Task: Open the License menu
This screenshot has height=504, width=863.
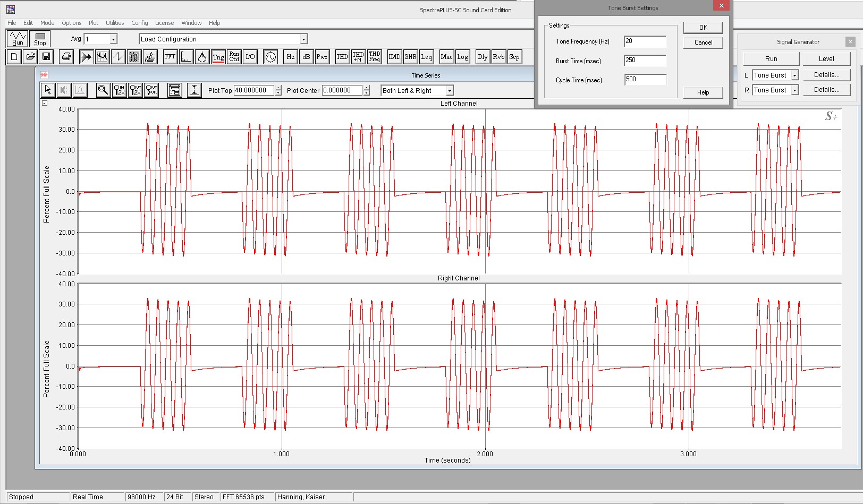Action: [x=164, y=23]
